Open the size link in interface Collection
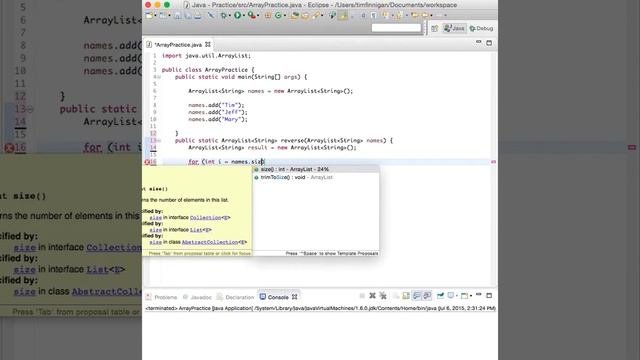This screenshot has height=360, width=640. tap(156, 218)
